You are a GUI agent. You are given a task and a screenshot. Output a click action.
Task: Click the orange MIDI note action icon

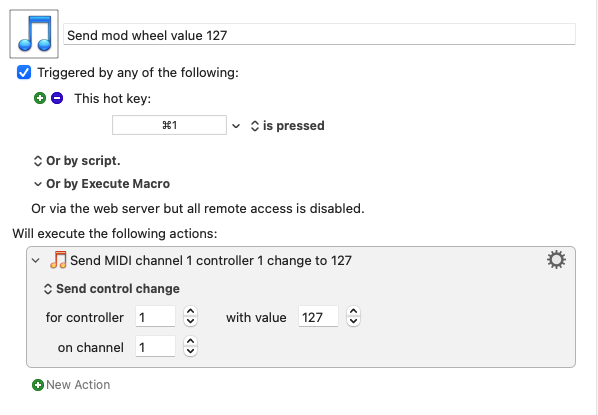coord(58,260)
